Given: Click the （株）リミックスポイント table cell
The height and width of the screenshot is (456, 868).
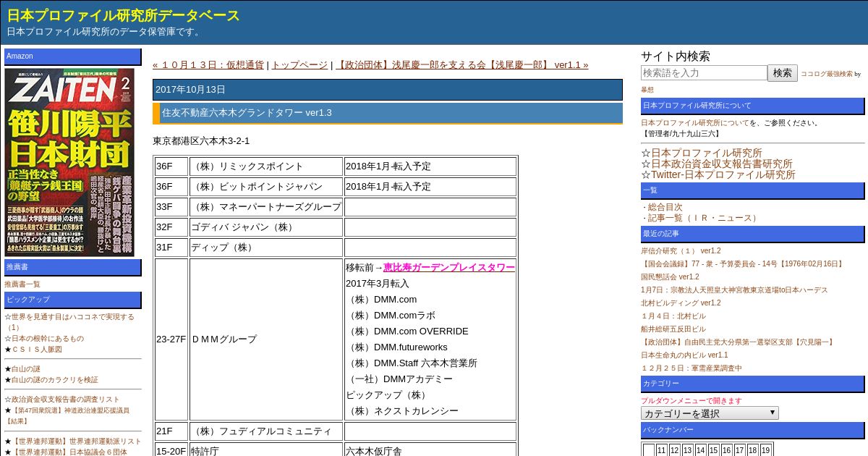Looking at the screenshot, I should point(266,166).
